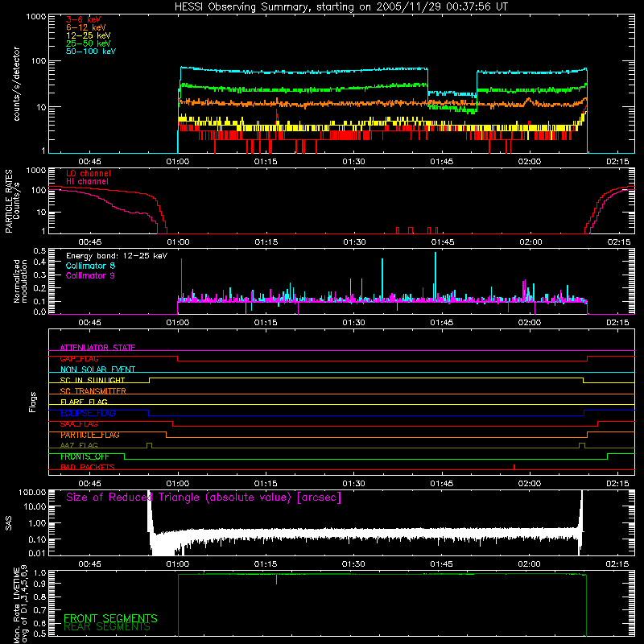This screenshot has height=644, width=644.
Task: Click the LO channel legend label
Action: [x=89, y=173]
